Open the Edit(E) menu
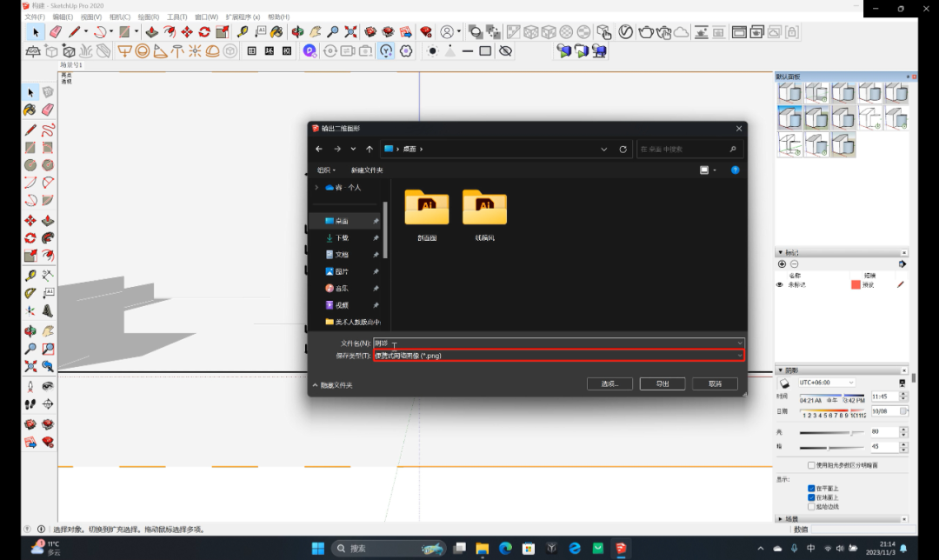 (x=63, y=17)
